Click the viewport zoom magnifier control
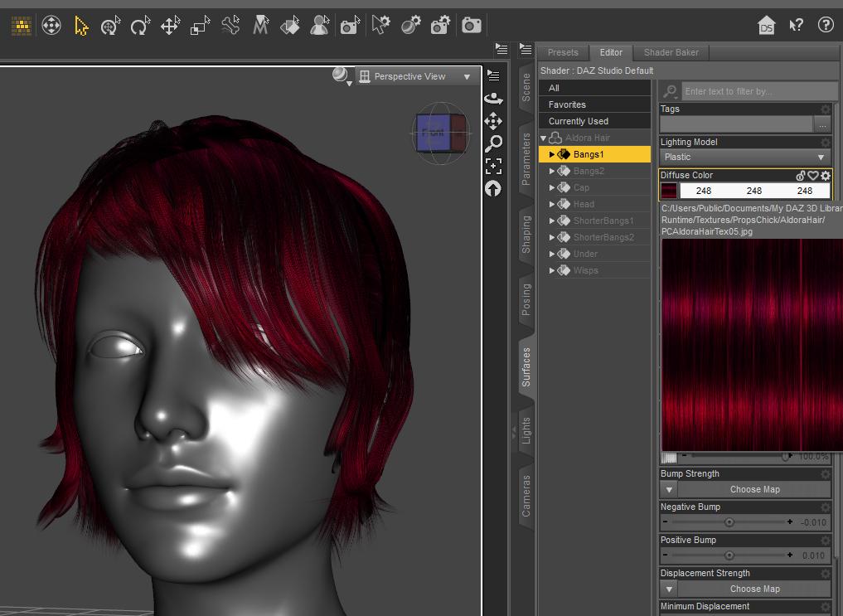843x616 pixels. [493, 143]
